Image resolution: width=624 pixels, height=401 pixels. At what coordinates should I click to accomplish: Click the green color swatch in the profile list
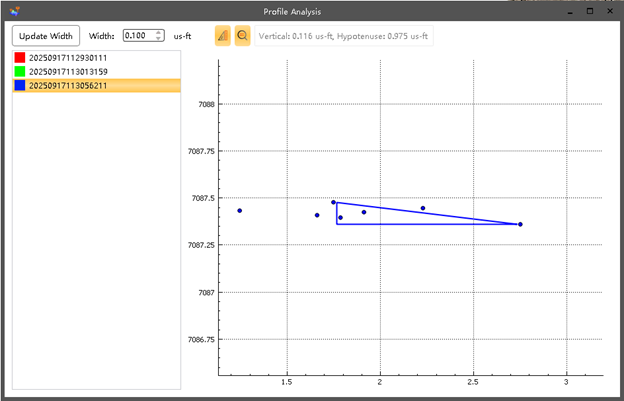[20, 72]
